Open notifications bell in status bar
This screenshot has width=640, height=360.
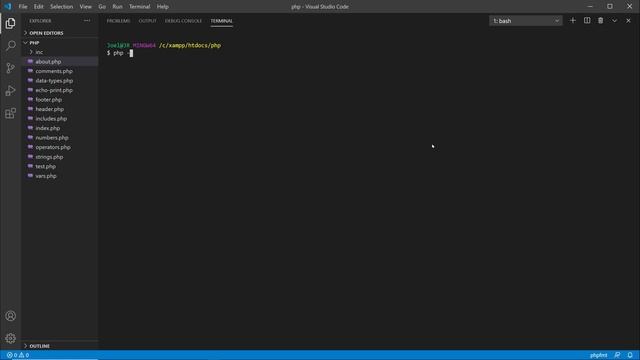click(630, 355)
